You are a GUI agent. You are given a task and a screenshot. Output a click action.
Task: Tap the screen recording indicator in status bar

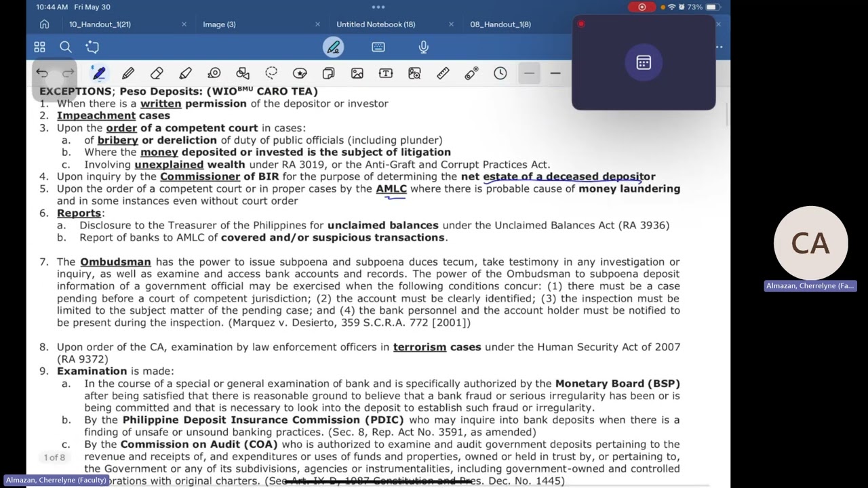coord(642,7)
